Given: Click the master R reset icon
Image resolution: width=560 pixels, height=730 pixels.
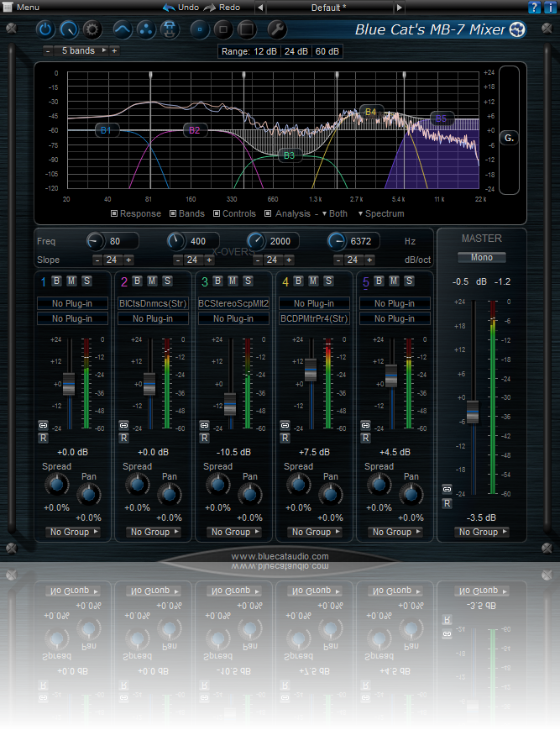Looking at the screenshot, I should (447, 502).
